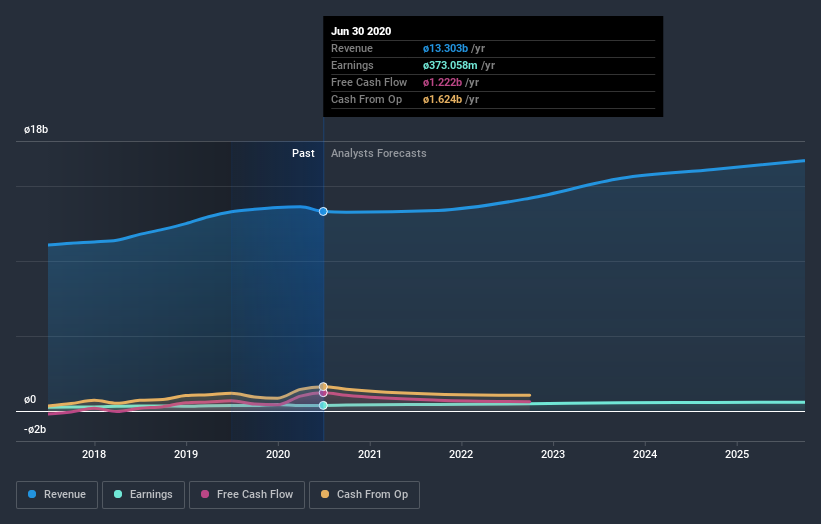Image resolution: width=821 pixels, height=524 pixels.
Task: Click the 2022 x-axis label
Action: tap(461, 454)
